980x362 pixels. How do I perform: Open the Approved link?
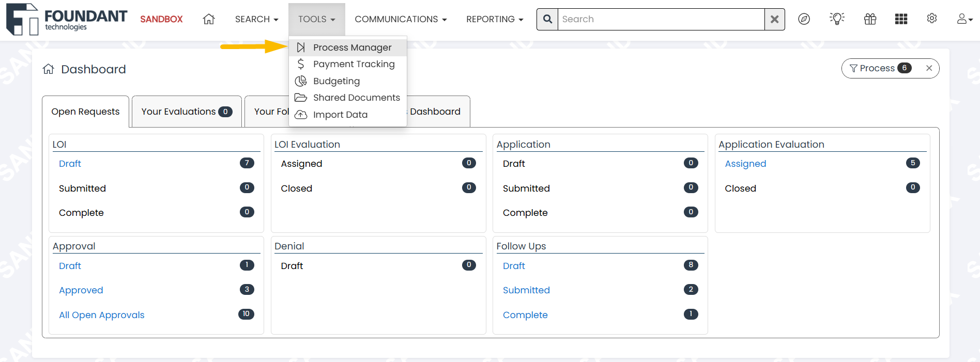81,290
